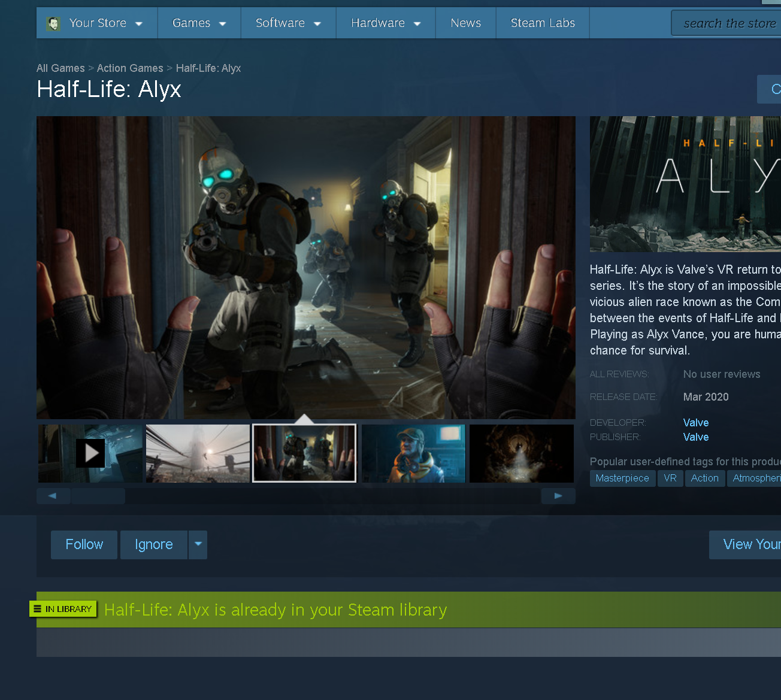Screen dimensions: 781x700
Task: Play the trailer video thumbnail
Action: [90, 453]
